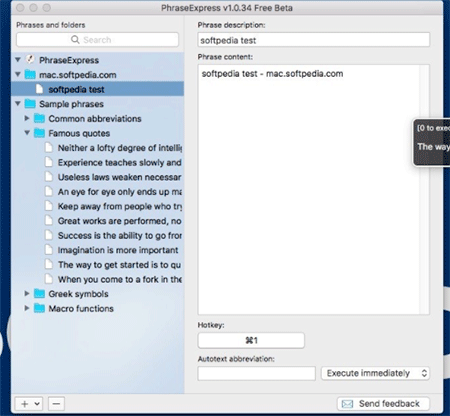The height and width of the screenshot is (416, 450).
Task: Click the dark popup showing 'The way'
Action: (432, 142)
